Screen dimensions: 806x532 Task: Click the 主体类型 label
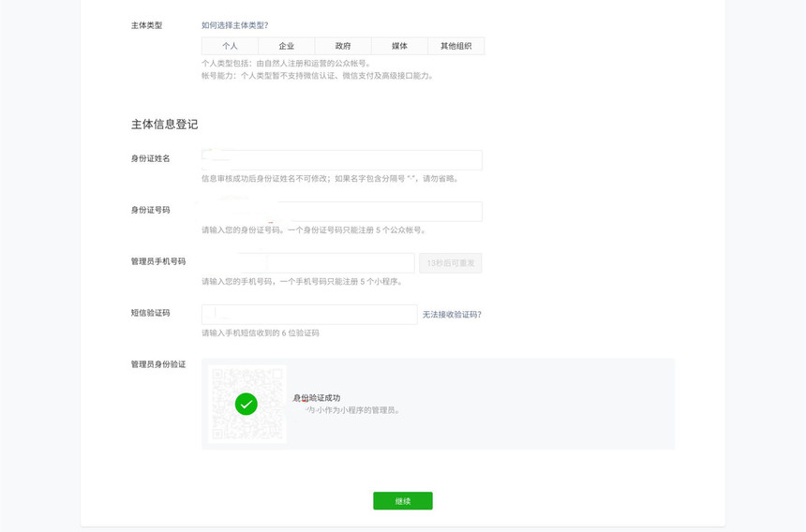pos(146,25)
